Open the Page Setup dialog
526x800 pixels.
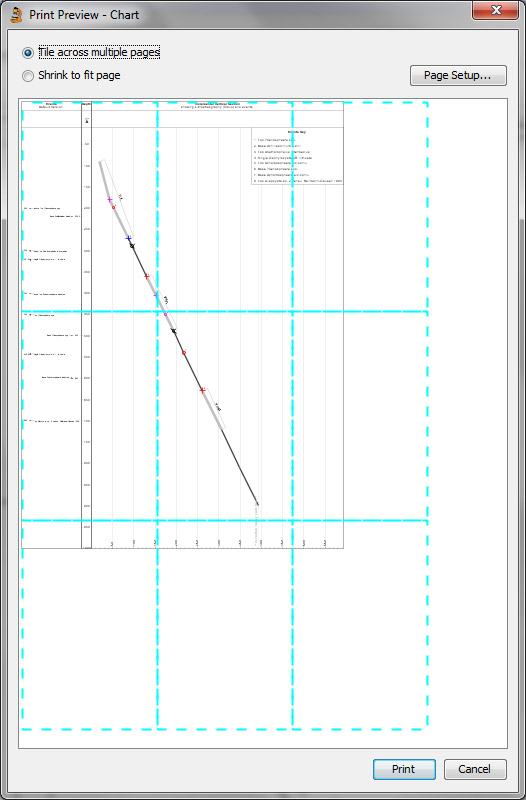click(458, 76)
